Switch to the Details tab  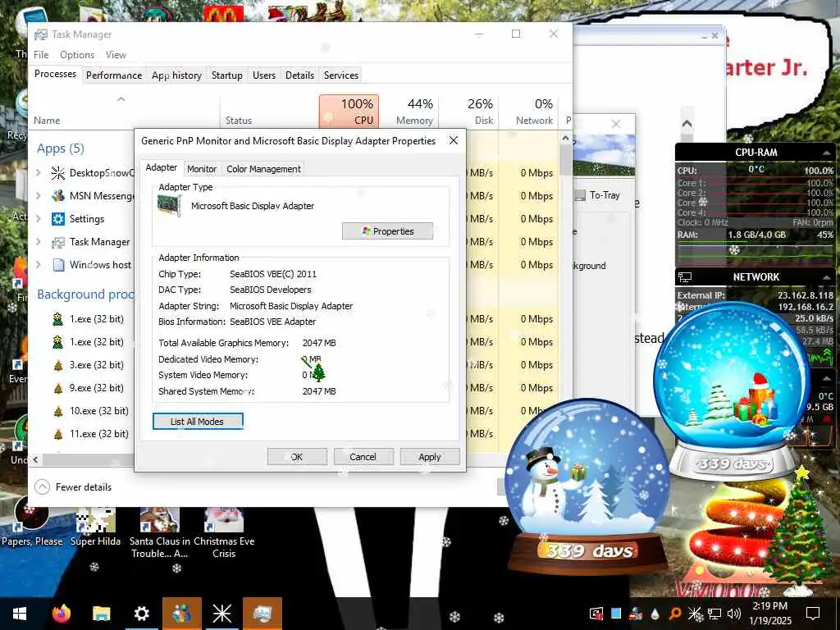click(299, 75)
